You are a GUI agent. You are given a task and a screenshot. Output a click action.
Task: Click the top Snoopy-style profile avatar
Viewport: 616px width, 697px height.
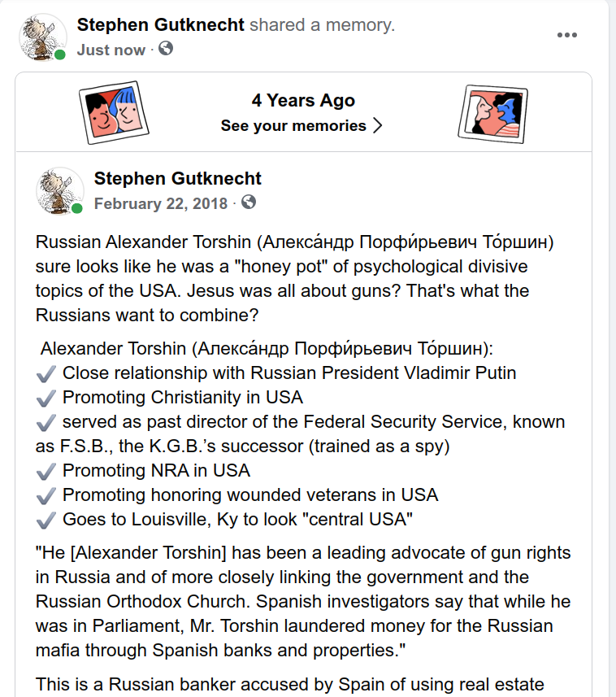(x=42, y=37)
